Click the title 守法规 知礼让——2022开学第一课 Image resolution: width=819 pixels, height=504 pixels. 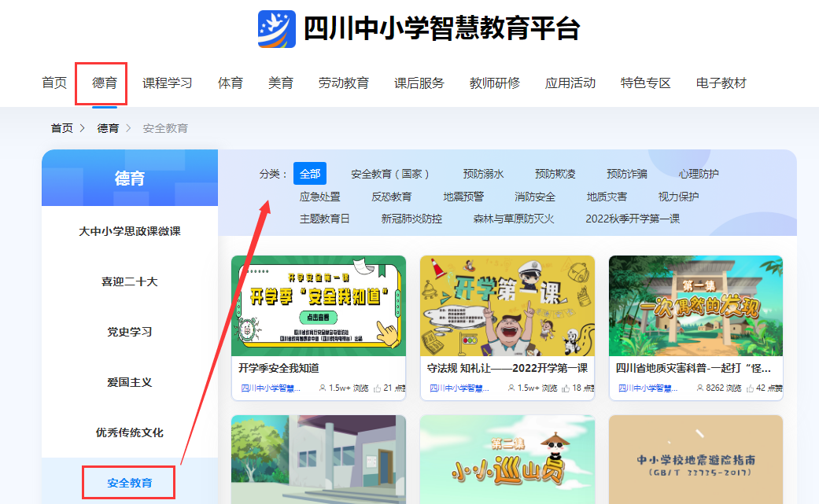point(507,368)
